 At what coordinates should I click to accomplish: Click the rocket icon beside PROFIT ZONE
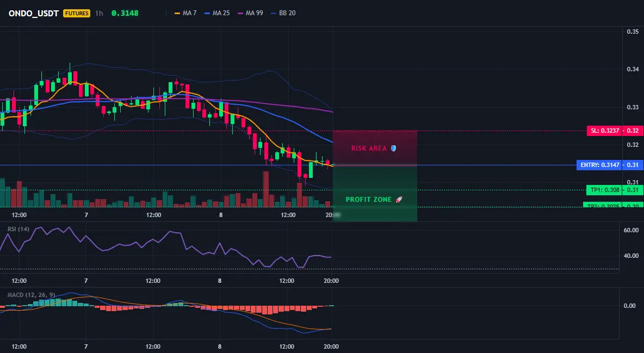click(399, 199)
